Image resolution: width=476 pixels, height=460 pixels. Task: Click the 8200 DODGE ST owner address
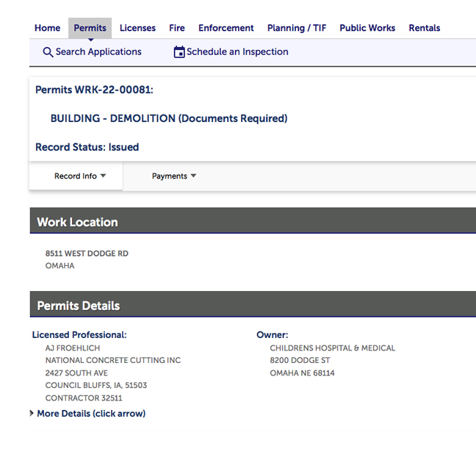[300, 360]
